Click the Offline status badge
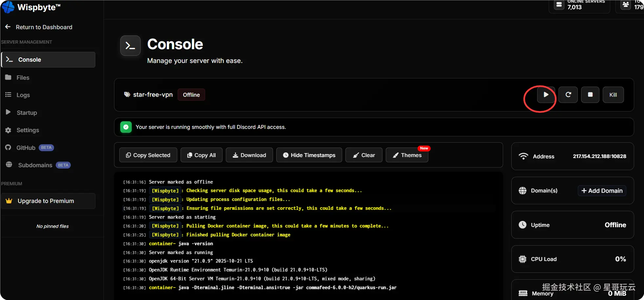 [x=191, y=95]
